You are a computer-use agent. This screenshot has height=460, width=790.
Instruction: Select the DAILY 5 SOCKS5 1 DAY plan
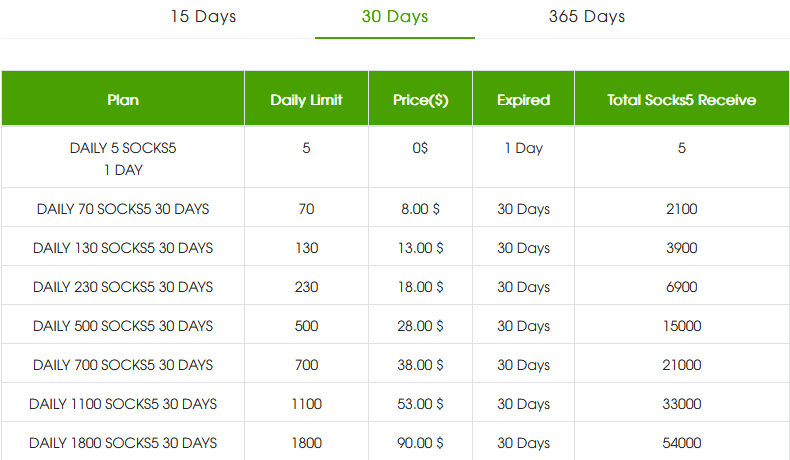[x=123, y=158]
